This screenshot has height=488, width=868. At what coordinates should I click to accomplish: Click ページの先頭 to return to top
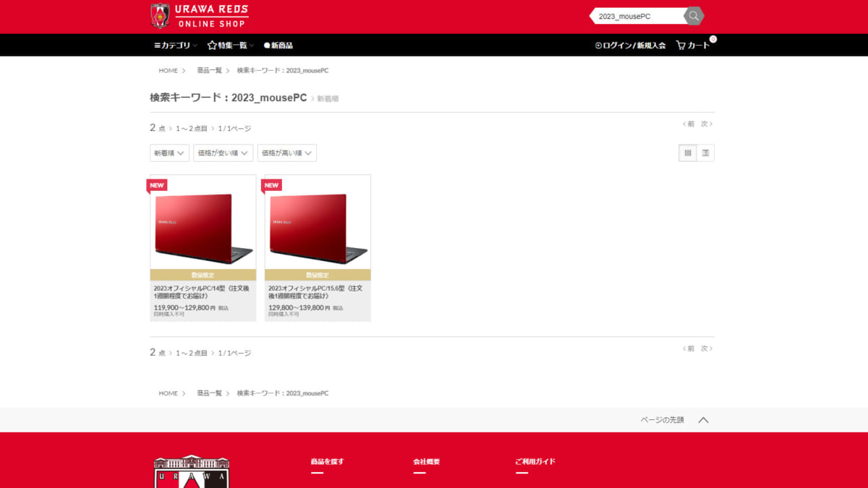662,420
